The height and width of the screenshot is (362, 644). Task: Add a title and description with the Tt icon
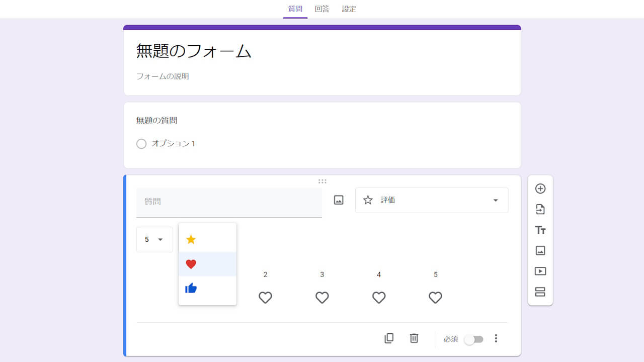(540, 230)
